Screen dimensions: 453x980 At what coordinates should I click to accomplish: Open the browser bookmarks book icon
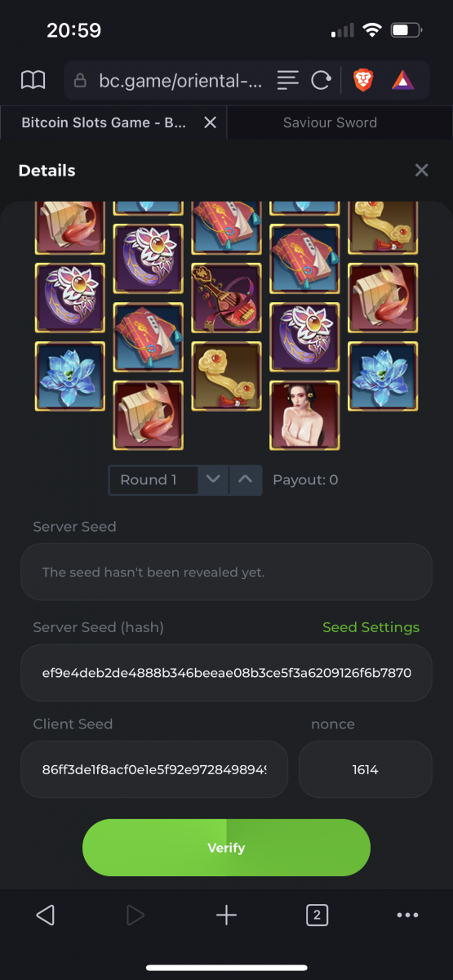33,79
